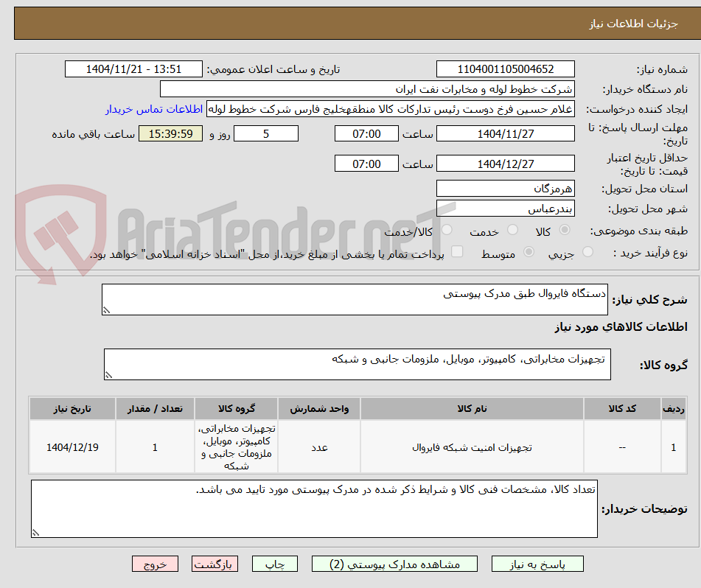Click the تاریخ نیاز column header
The height and width of the screenshot is (588, 701).
[x=72, y=408]
